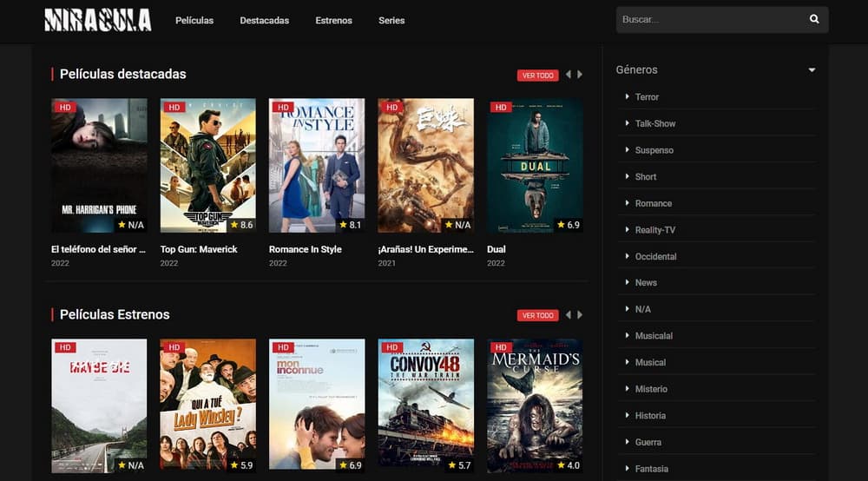The image size is (868, 481).
Task: Click previous arrow in Películas Estrenos
Action: point(568,315)
